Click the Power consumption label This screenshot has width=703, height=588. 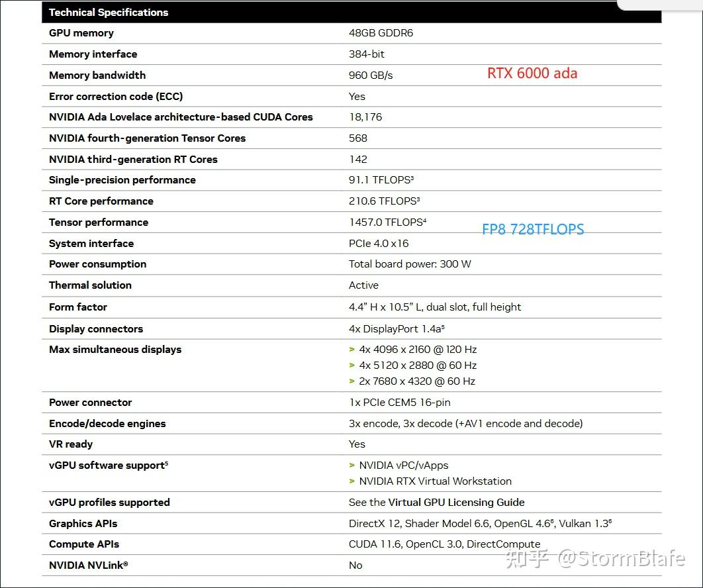click(97, 264)
